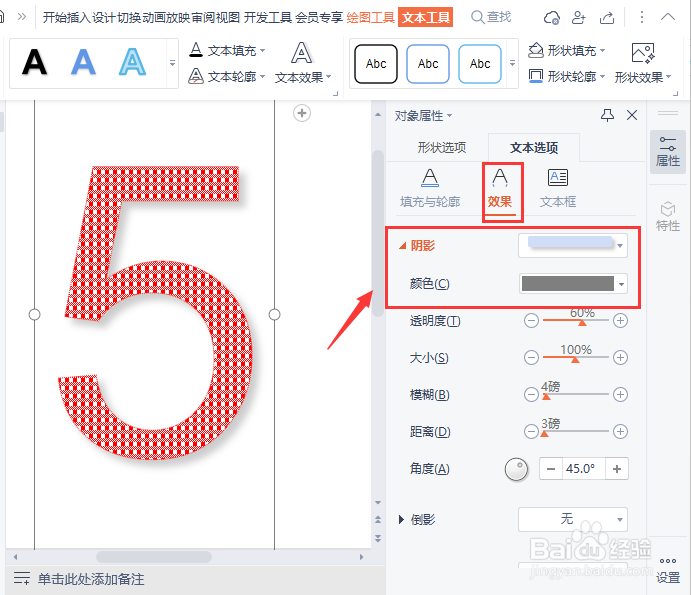Image resolution: width=691 pixels, height=595 pixels.
Task: Decrease 距离 with the minus button
Action: pyautogui.click(x=531, y=431)
